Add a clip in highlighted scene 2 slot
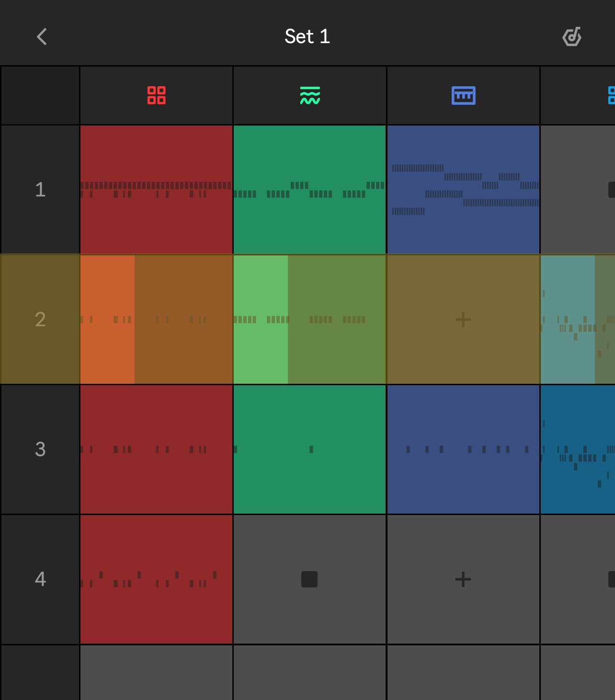This screenshot has height=700, width=615. click(463, 320)
